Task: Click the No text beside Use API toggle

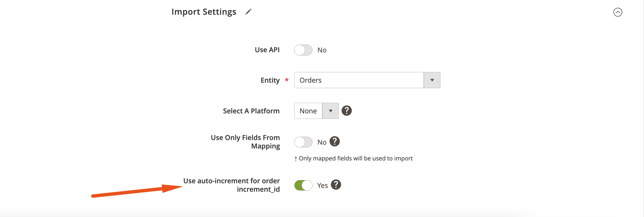Action: [322, 50]
